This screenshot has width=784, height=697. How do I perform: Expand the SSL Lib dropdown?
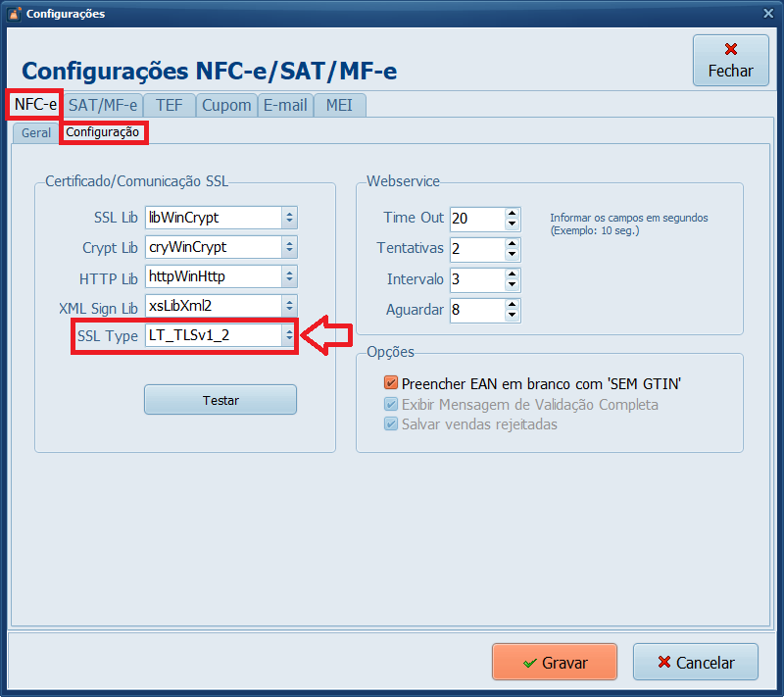pos(288,218)
